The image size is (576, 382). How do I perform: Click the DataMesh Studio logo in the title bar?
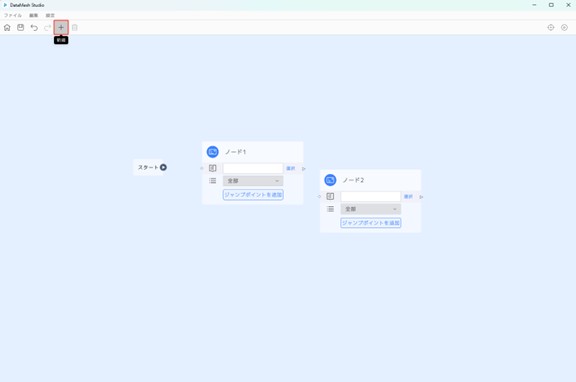coord(5,5)
